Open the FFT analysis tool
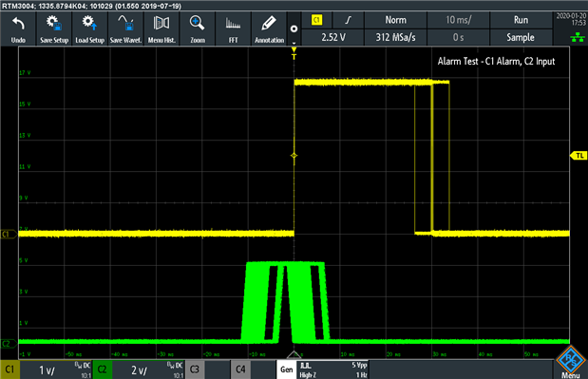The width and height of the screenshot is (588, 379). coord(234,28)
